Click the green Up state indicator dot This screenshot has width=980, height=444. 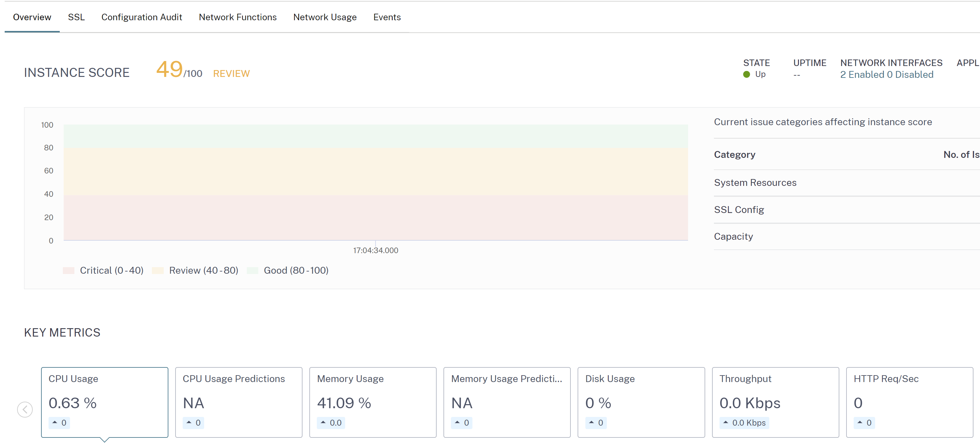[x=746, y=74]
